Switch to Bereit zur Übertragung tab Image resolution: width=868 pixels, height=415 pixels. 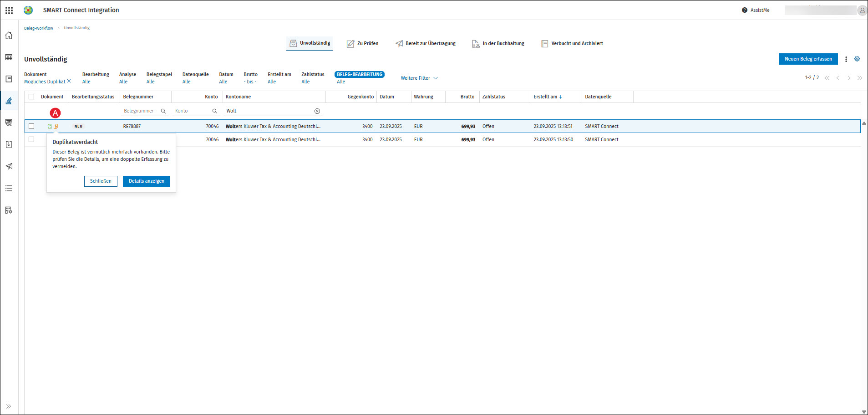pos(426,44)
